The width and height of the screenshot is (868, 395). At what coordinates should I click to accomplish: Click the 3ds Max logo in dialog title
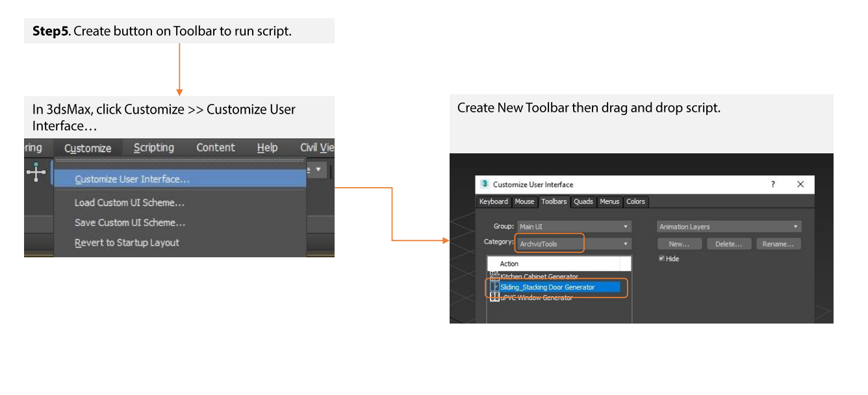point(484,185)
